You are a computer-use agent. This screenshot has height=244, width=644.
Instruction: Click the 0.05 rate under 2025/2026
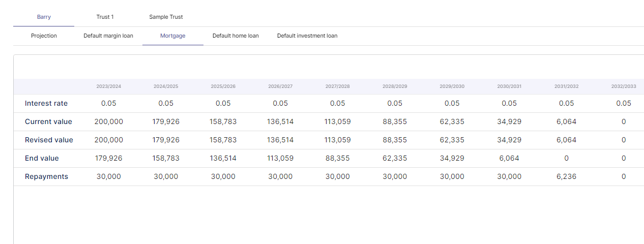click(x=223, y=103)
